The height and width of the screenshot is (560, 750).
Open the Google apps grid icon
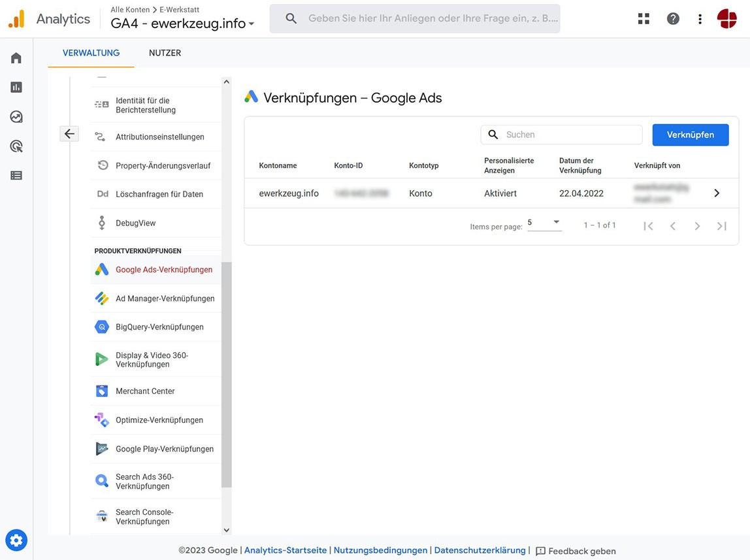[644, 19]
